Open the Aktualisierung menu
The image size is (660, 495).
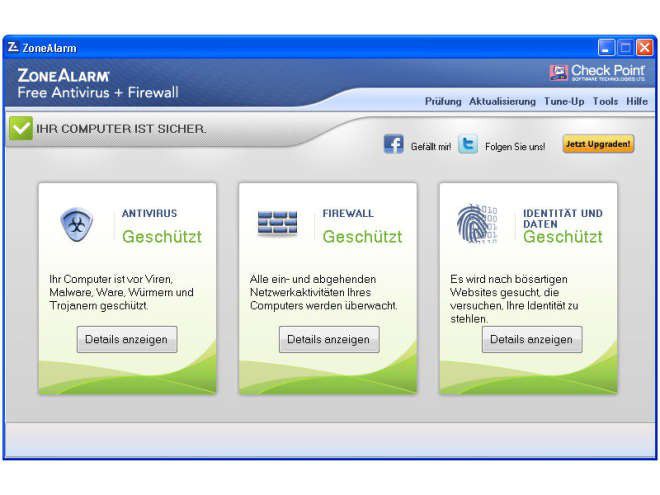502,101
